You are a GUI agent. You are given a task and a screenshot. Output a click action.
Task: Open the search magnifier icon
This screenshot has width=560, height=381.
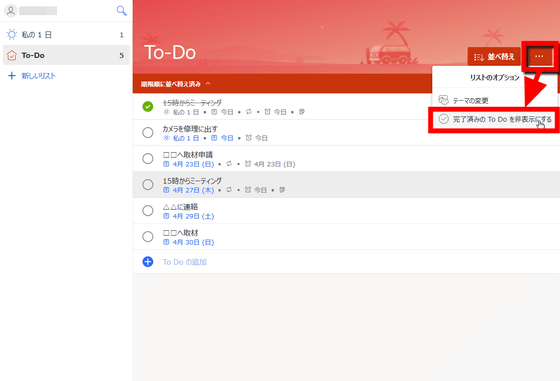(x=121, y=11)
